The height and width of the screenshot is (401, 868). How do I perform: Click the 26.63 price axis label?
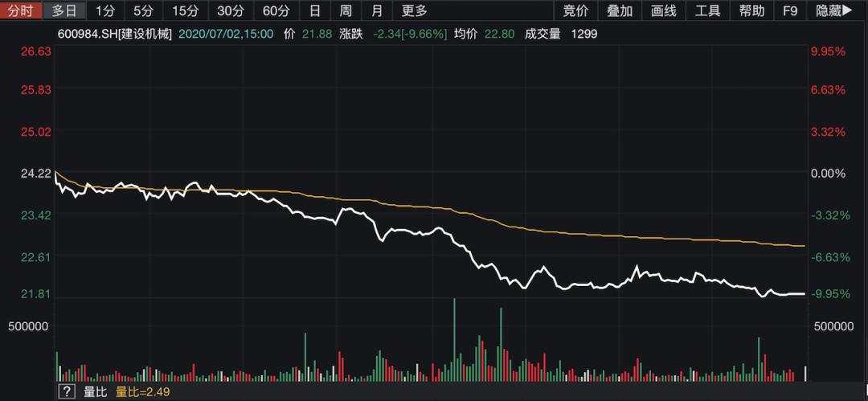coord(36,51)
